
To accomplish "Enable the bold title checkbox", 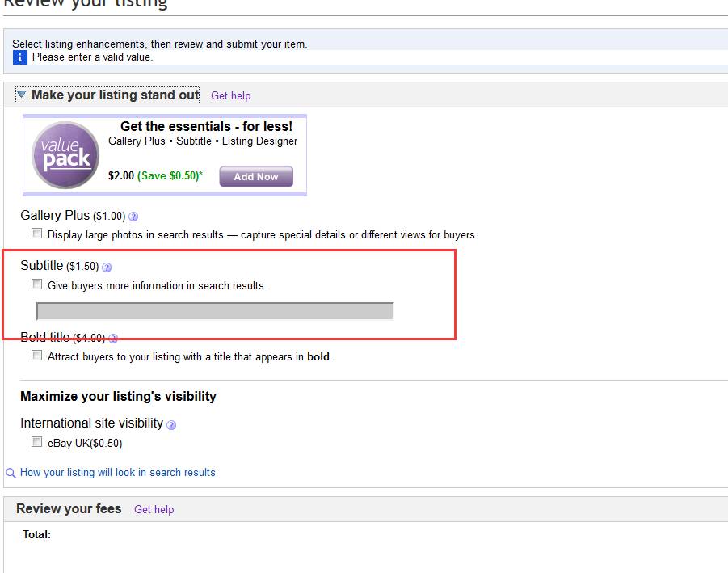I will [x=36, y=356].
